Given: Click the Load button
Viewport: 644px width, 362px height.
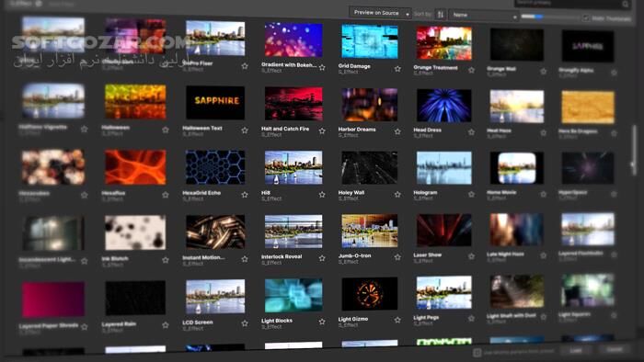Looking at the screenshot, I should [576, 350].
